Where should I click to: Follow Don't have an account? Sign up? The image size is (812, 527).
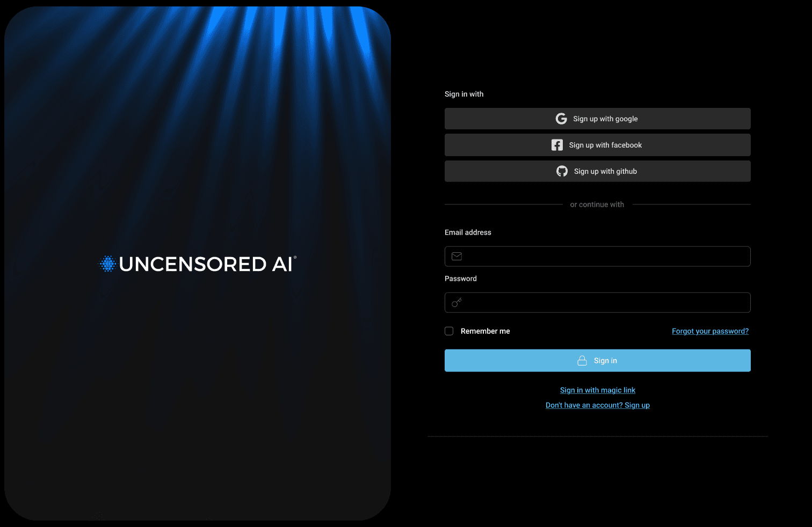point(598,405)
